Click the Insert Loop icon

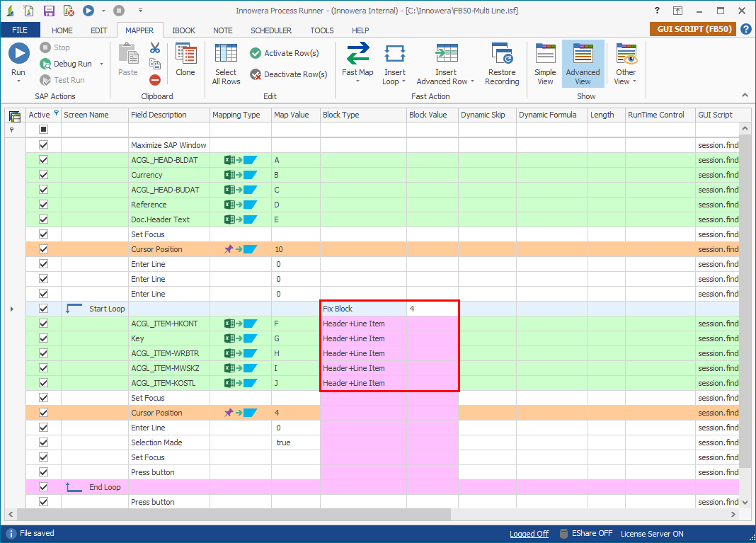tap(394, 55)
